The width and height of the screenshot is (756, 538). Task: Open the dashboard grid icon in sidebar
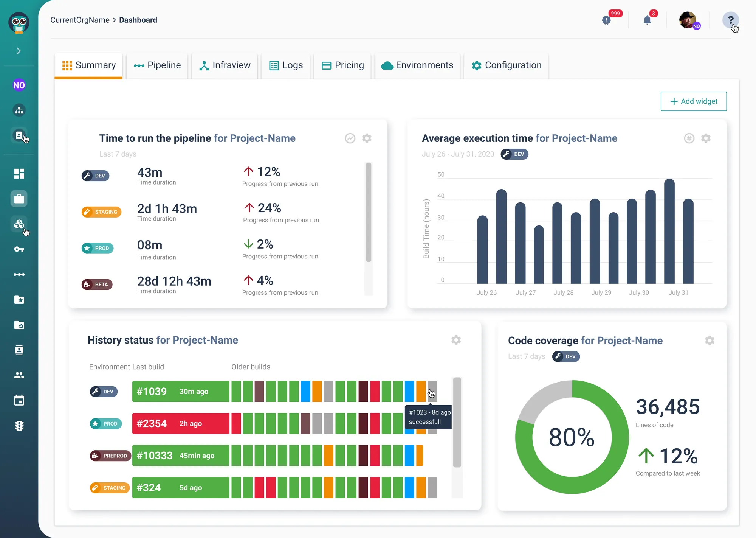tap(19, 174)
